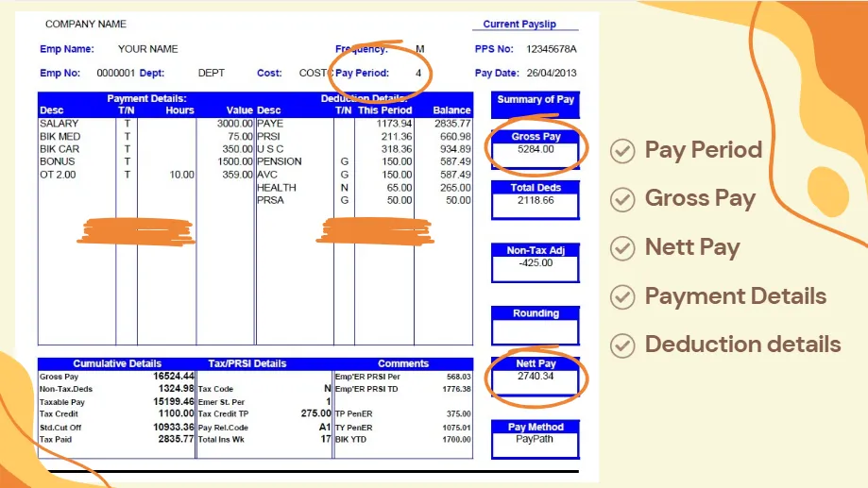Click the PAYE this period amount 1173.94
The image size is (868, 488).
[394, 124]
